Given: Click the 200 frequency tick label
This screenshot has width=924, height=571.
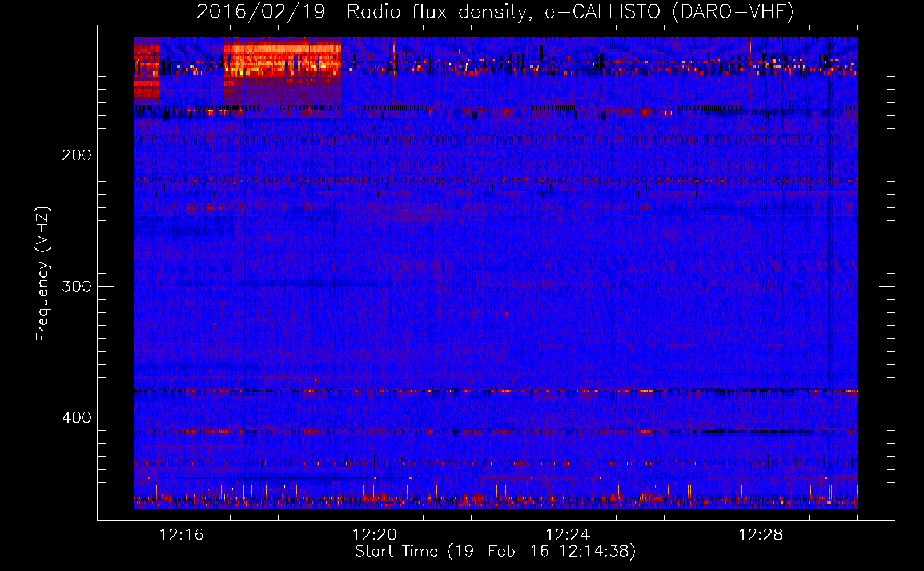Looking at the screenshot, I should 77,155.
